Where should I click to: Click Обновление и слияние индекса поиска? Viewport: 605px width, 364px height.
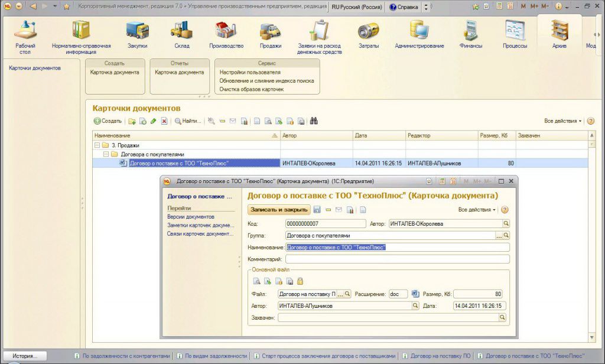click(266, 81)
